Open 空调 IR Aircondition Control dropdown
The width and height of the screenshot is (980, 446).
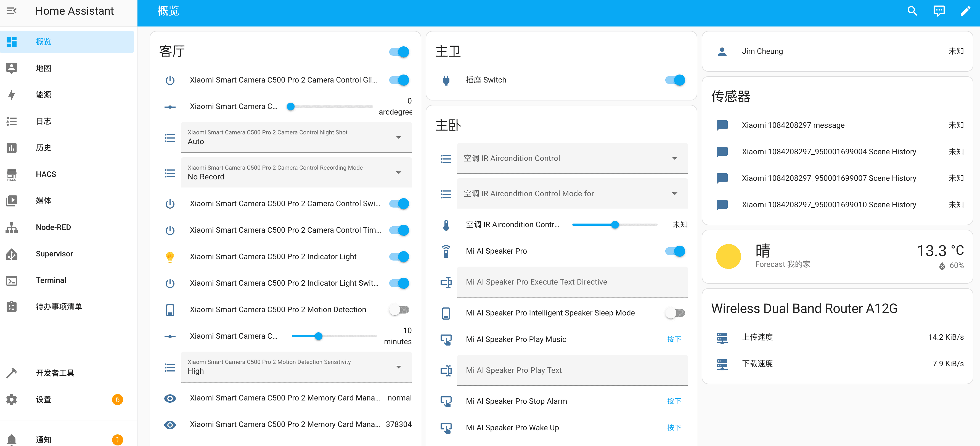(572, 158)
